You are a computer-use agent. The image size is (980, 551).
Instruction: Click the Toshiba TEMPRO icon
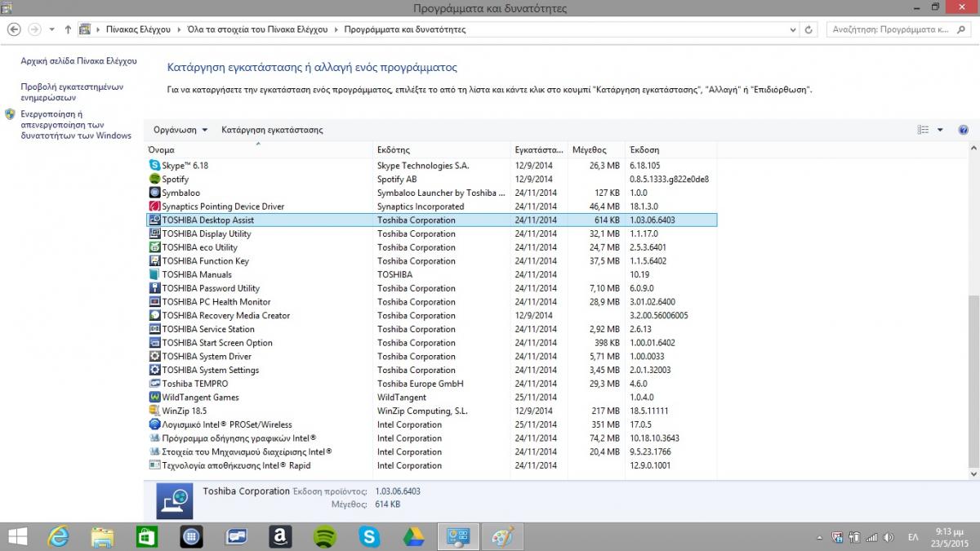[x=155, y=384]
